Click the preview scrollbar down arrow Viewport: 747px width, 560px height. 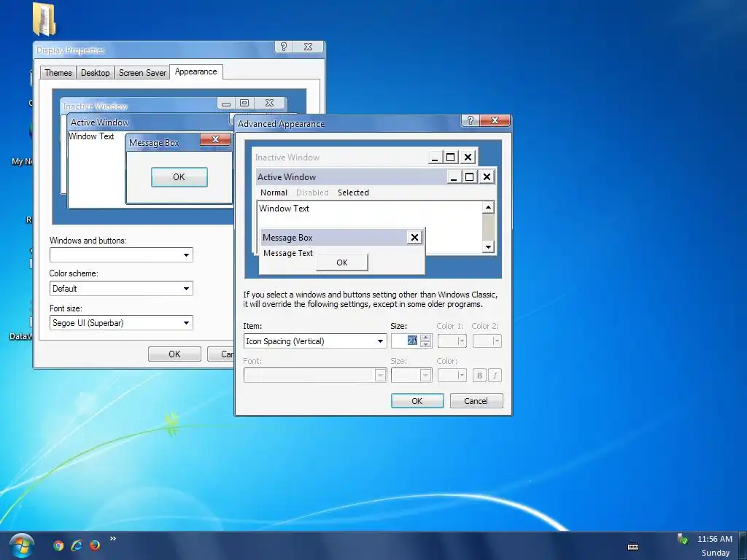coord(488,246)
